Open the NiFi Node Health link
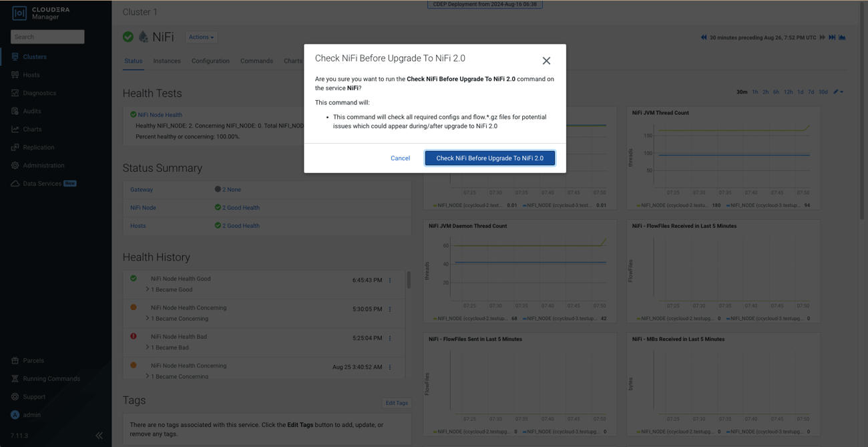 tap(160, 115)
